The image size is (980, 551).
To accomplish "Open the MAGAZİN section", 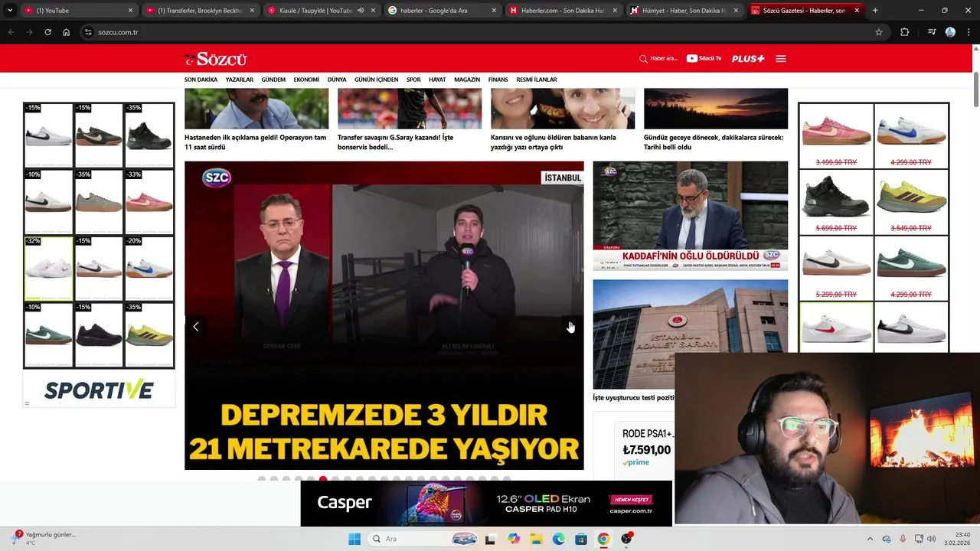I will coord(467,80).
